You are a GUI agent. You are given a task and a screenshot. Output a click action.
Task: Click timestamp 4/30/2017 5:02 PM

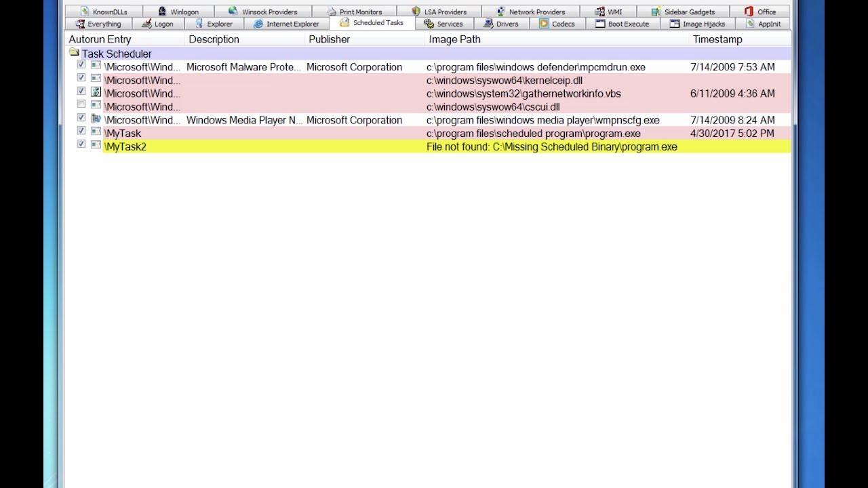[732, 134]
